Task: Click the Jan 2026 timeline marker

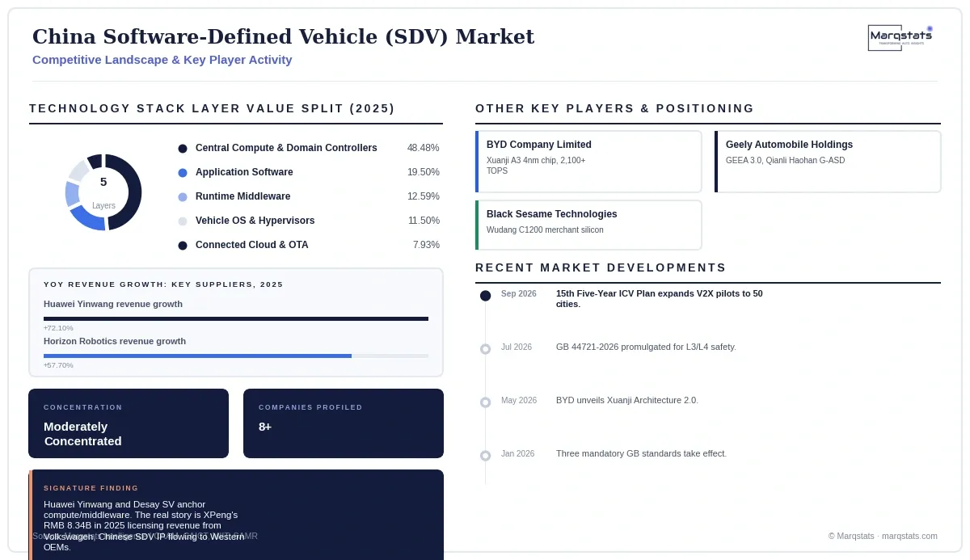Action: [485, 456]
